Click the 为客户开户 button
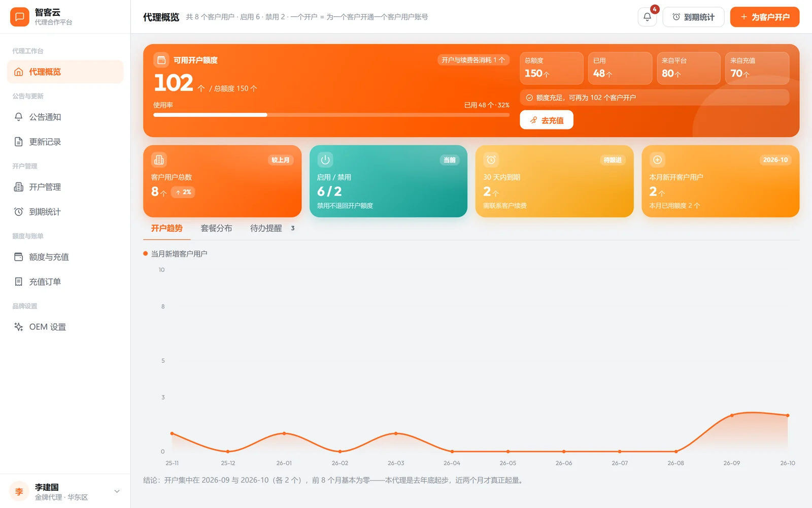The height and width of the screenshot is (508, 812). click(x=765, y=17)
